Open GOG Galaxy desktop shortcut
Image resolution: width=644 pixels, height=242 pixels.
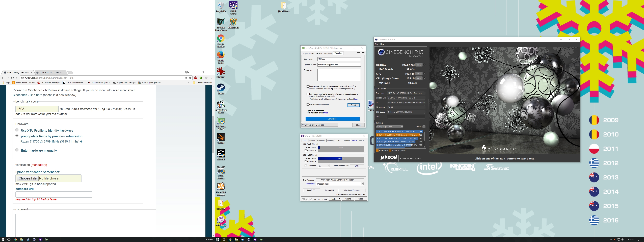221,221
